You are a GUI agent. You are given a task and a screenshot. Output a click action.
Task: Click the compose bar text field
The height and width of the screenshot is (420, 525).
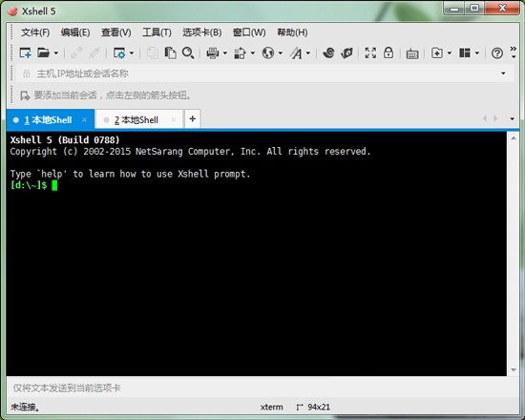[x=262, y=388]
